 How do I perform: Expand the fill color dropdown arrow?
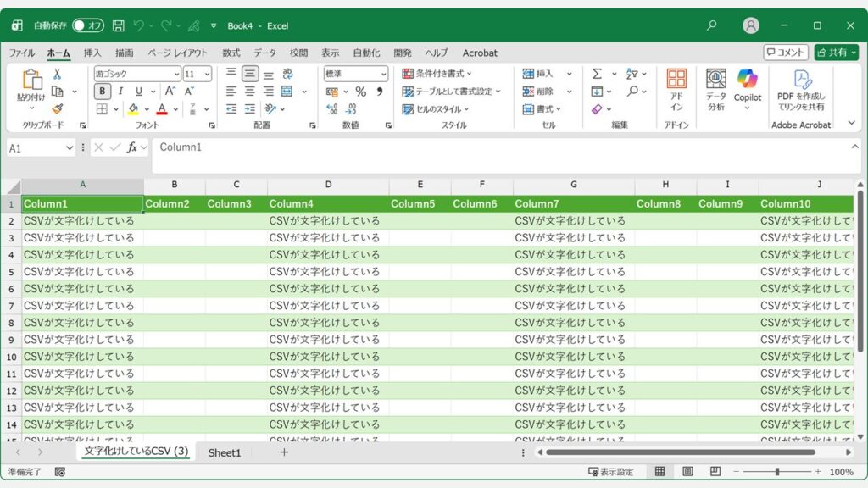tap(146, 108)
